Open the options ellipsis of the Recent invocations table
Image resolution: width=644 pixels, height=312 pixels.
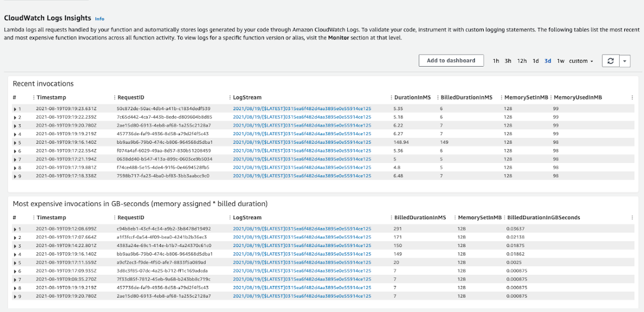(x=632, y=97)
